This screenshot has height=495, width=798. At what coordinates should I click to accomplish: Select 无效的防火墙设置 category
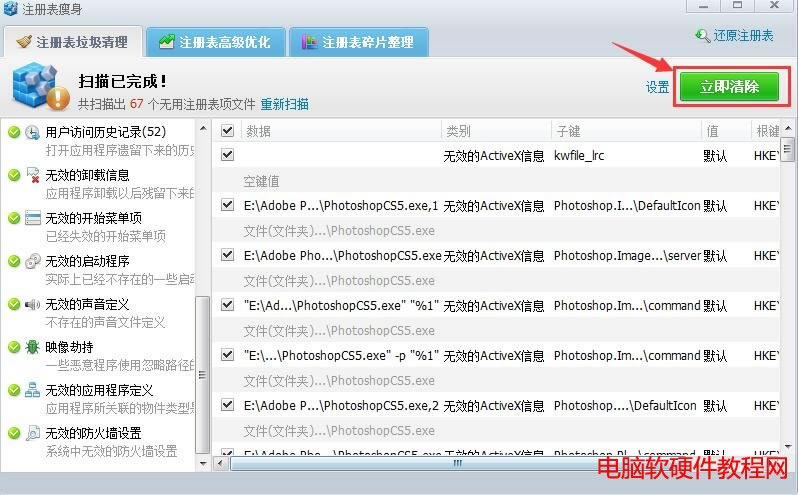click(x=93, y=433)
